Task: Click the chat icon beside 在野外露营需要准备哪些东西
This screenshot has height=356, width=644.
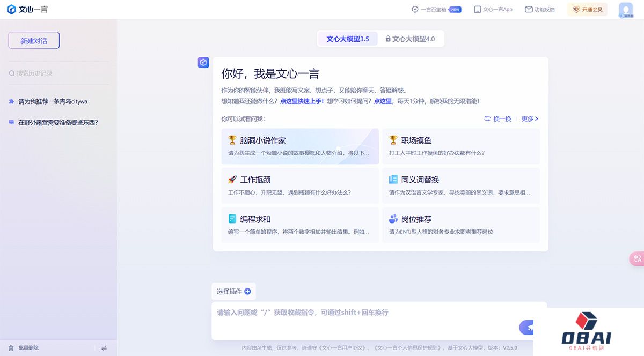Action: click(x=11, y=122)
